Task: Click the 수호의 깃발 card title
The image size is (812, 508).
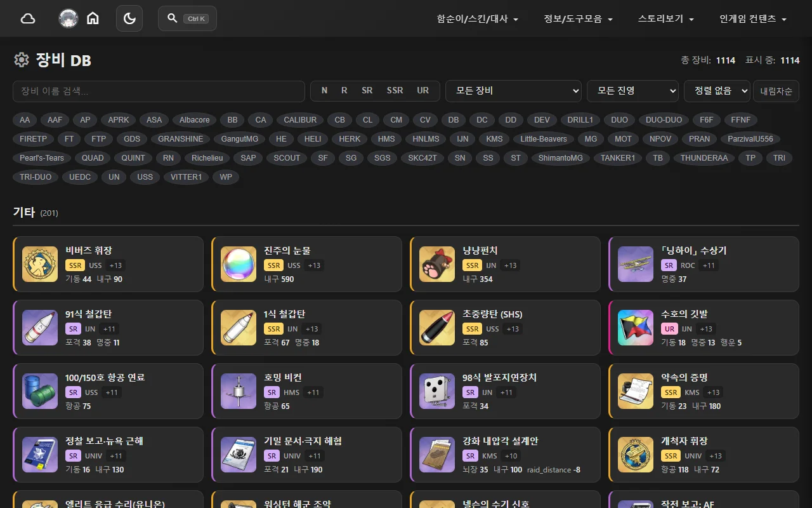Action: point(684,314)
